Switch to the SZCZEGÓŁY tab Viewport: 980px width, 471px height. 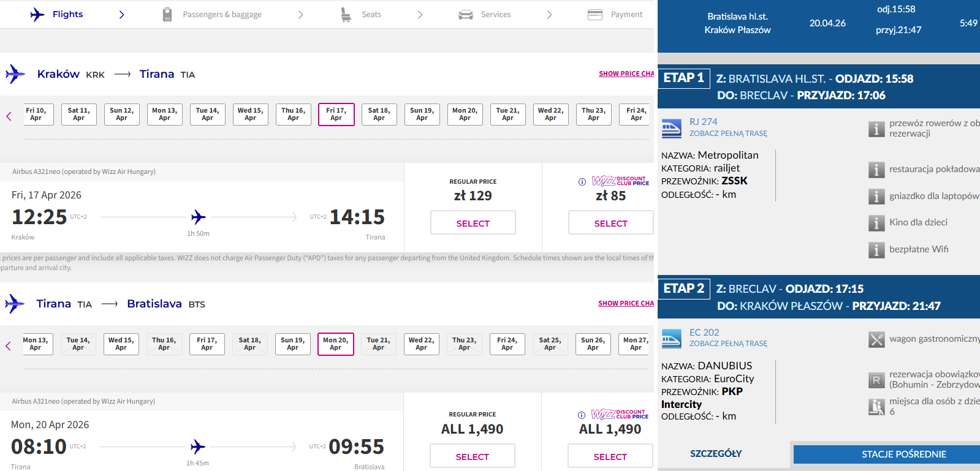coord(716,454)
